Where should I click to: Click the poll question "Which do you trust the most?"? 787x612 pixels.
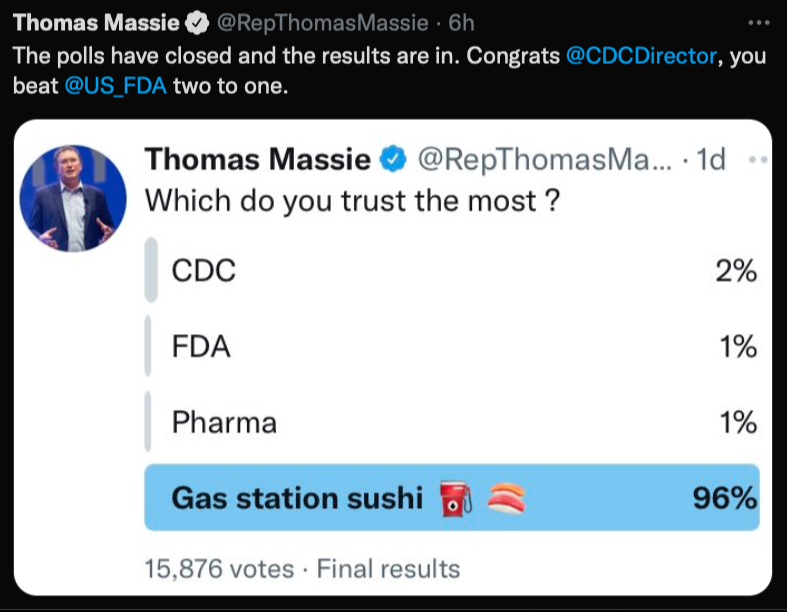pyautogui.click(x=351, y=200)
